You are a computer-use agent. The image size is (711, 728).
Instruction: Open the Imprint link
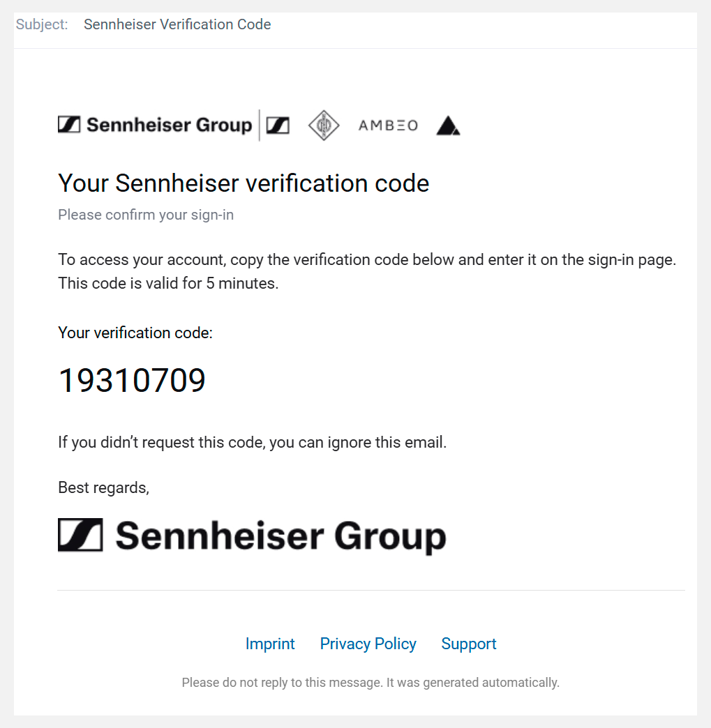tap(270, 644)
